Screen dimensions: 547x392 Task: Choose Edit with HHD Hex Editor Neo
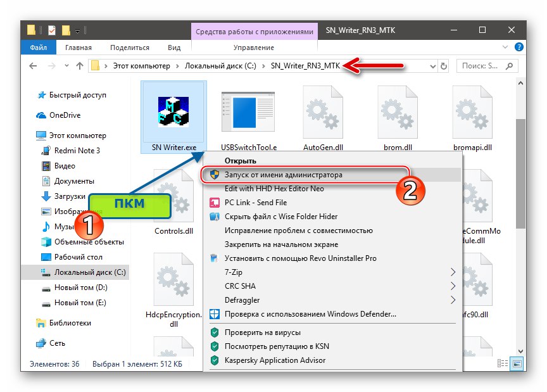[x=332, y=189]
